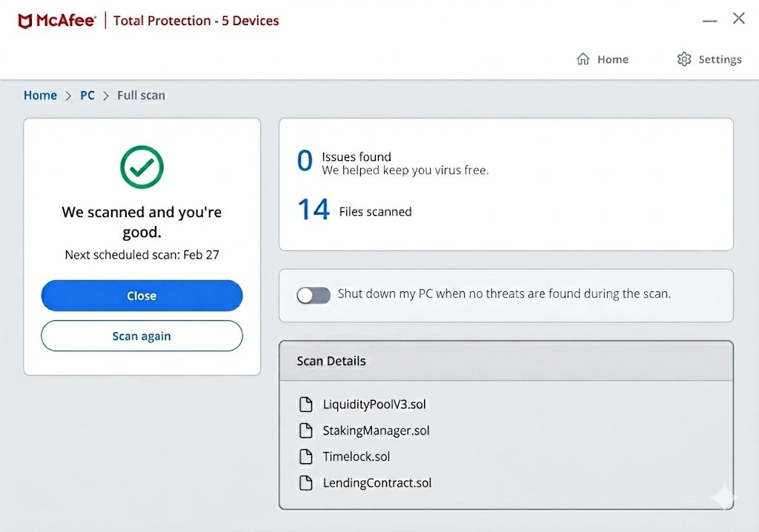Image resolution: width=759 pixels, height=532 pixels.
Task: Open Home from the top navigation
Action: point(603,59)
